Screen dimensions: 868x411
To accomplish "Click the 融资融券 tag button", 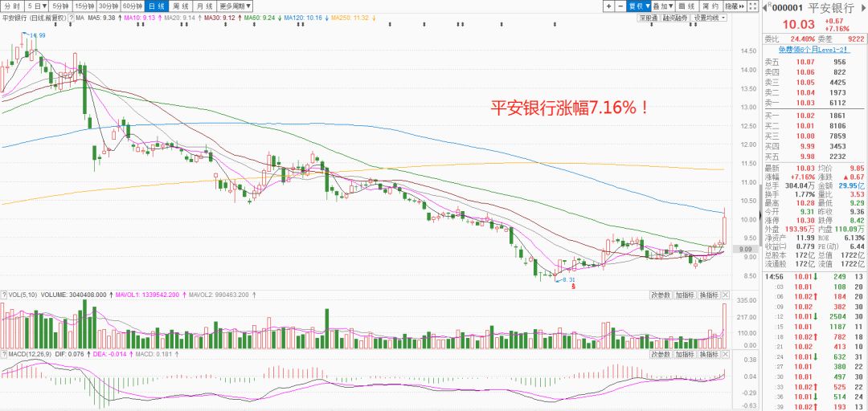I will (675, 18).
